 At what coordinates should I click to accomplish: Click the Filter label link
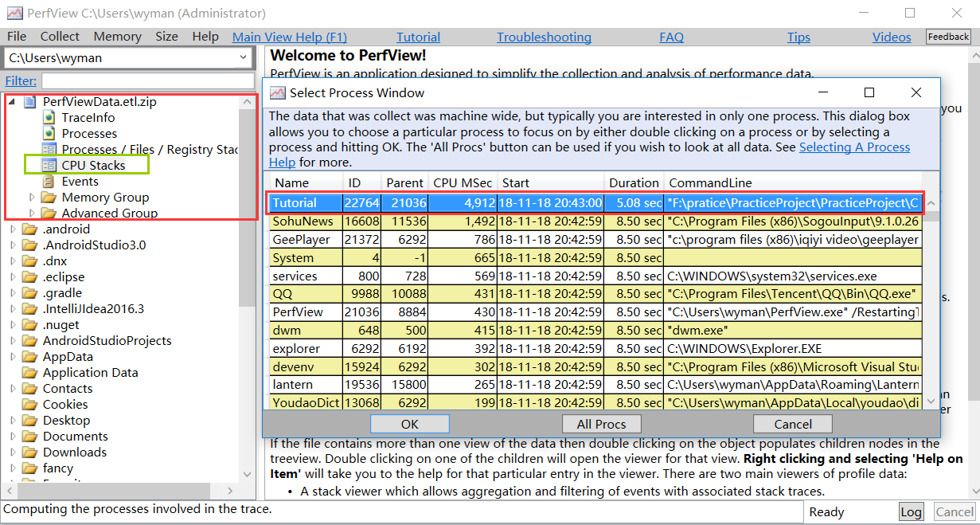tap(21, 80)
